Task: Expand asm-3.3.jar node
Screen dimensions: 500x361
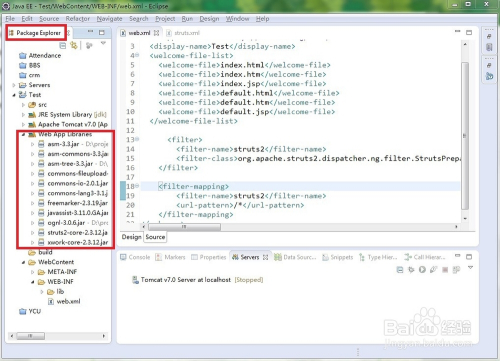Action: pos(32,144)
